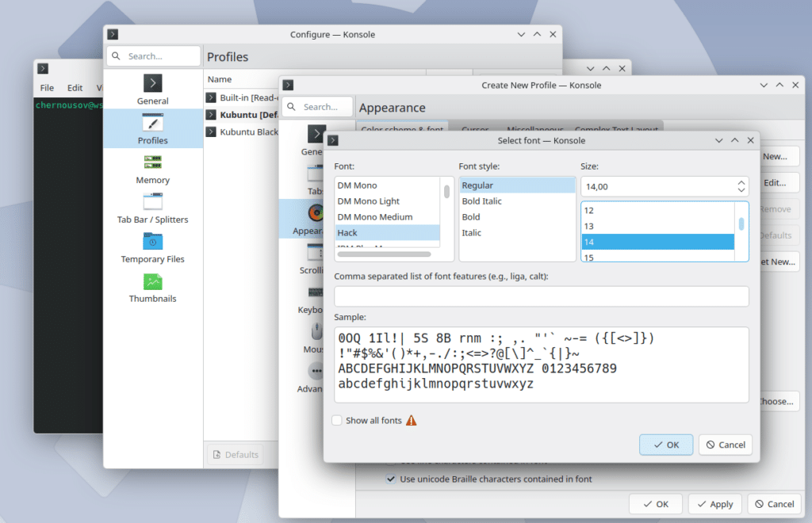This screenshot has width=812, height=523.
Task: Switch to Color scheme & font tab
Action: [402, 128]
